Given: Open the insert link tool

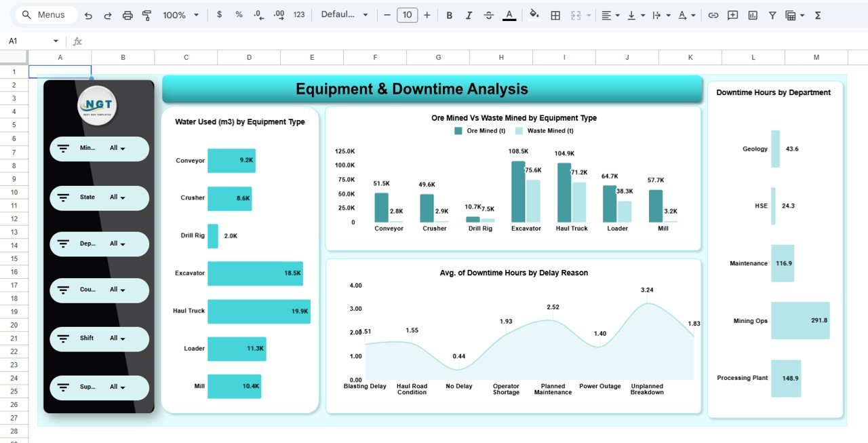Looking at the screenshot, I should pyautogui.click(x=713, y=14).
